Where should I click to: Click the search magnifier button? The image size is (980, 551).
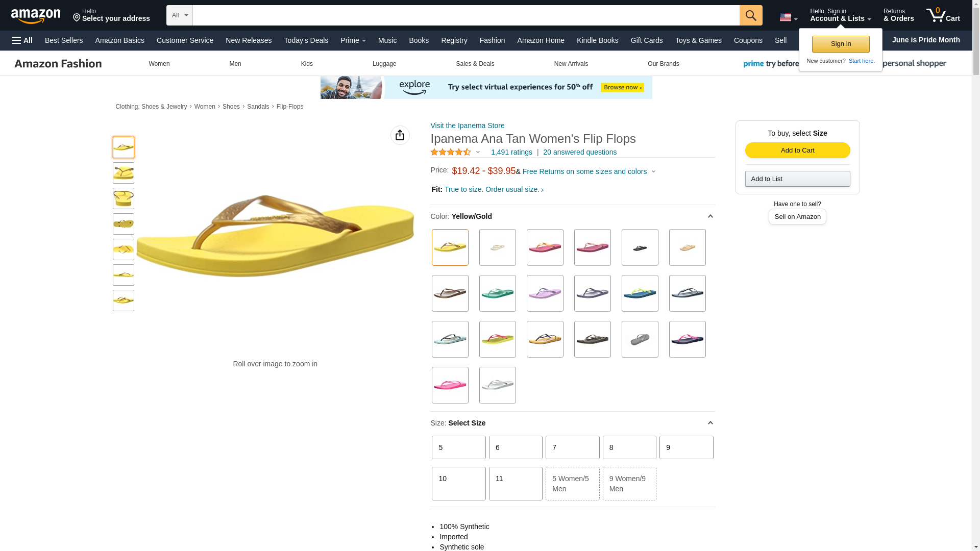pyautogui.click(x=751, y=15)
